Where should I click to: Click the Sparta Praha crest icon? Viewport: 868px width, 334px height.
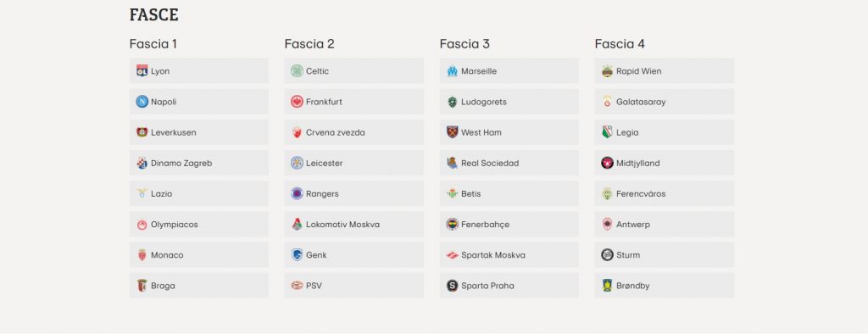(453, 286)
